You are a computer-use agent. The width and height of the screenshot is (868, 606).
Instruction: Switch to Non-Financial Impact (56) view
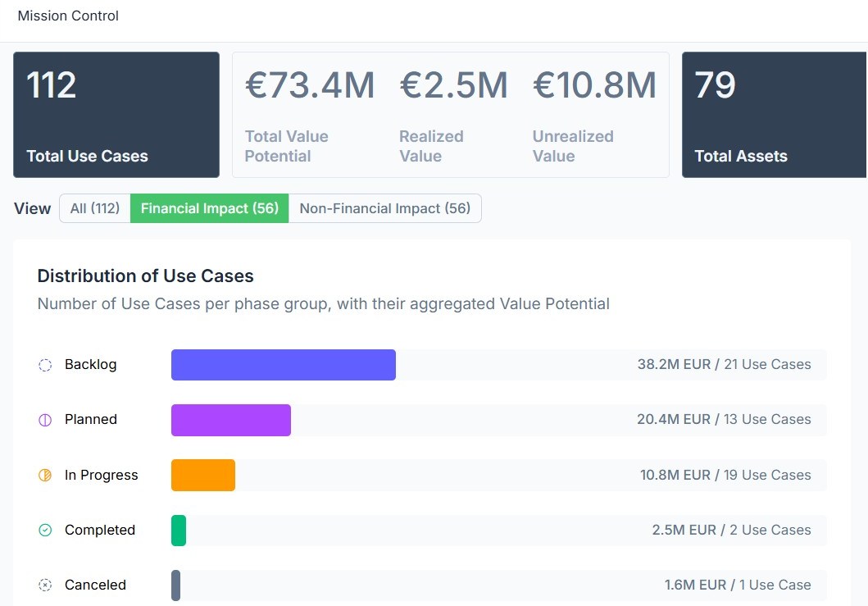[384, 208]
